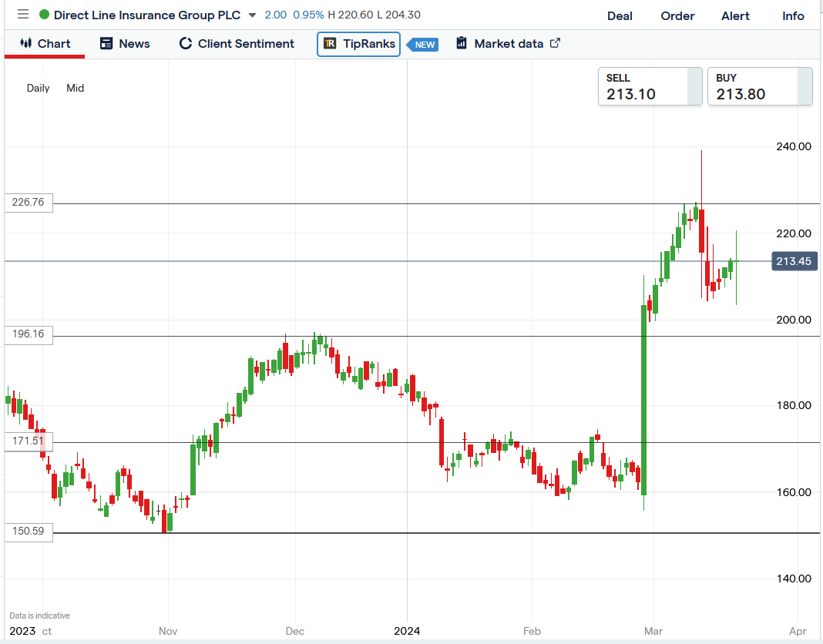Click the Client Sentiment circular icon
The height and width of the screenshot is (644, 823).
[x=185, y=43]
